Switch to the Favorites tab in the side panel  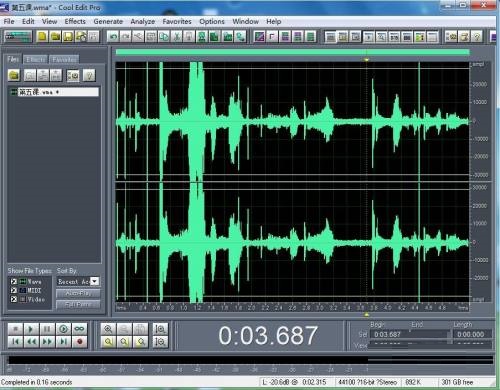[x=64, y=59]
